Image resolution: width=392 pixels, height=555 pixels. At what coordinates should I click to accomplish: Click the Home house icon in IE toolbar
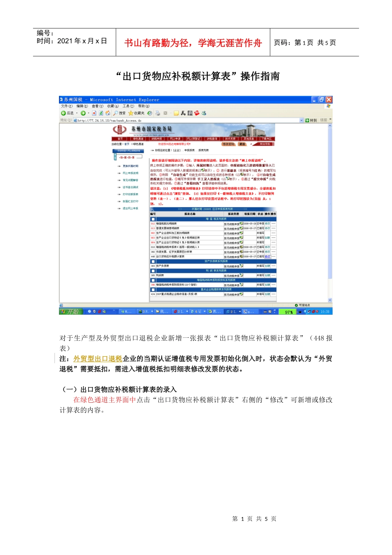tap(107, 113)
